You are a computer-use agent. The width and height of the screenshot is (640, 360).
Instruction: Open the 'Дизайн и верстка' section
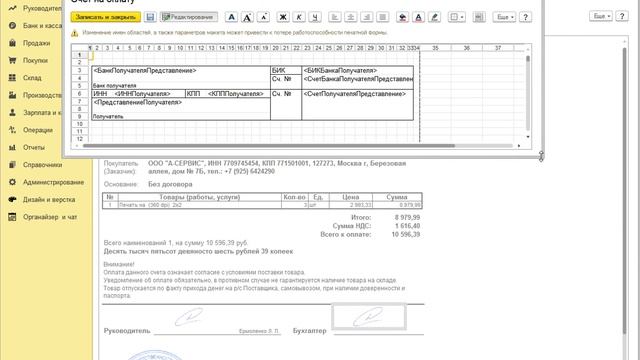(x=42, y=200)
